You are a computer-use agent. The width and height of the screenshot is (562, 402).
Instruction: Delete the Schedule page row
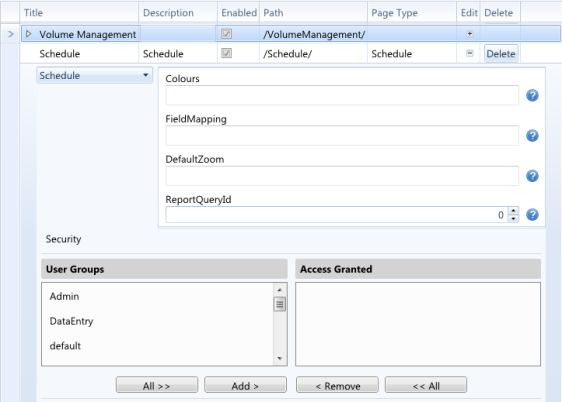click(x=501, y=54)
